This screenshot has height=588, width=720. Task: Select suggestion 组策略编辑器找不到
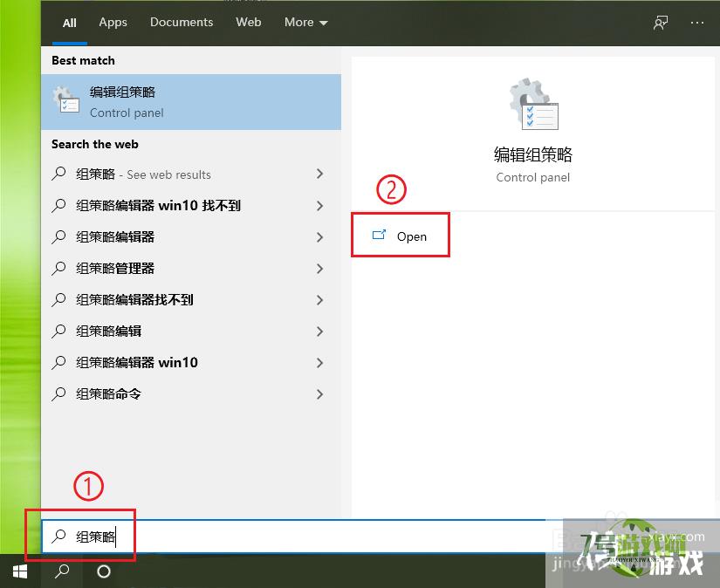(x=191, y=300)
